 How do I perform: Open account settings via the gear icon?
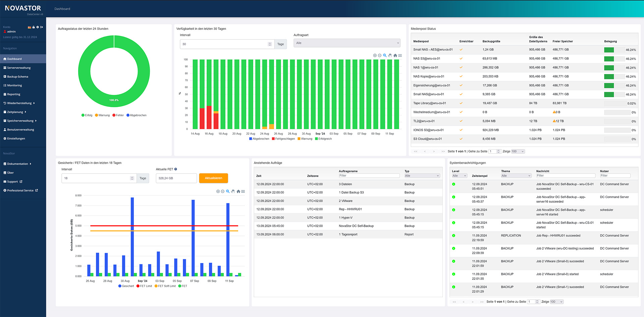point(37,27)
